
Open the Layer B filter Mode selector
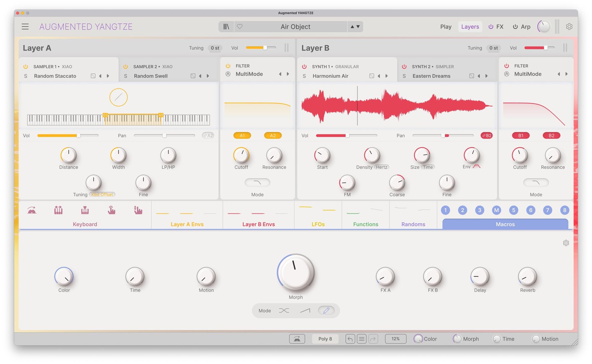pos(536,183)
